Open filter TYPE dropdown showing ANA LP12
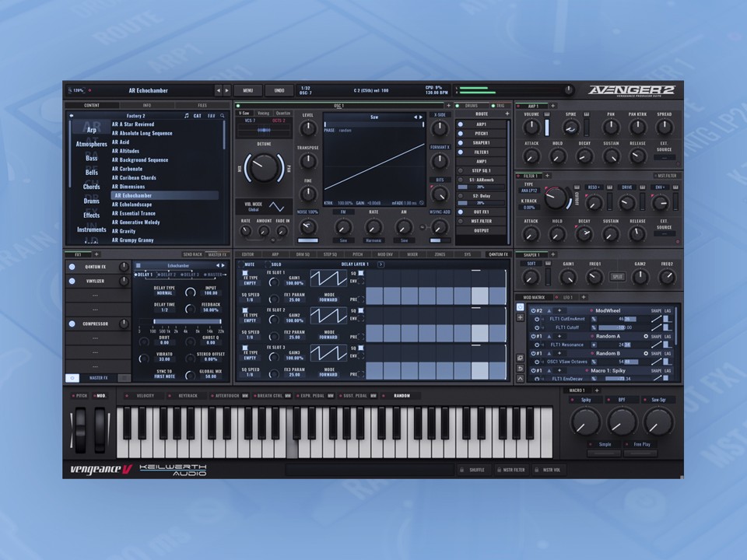The height and width of the screenshot is (560, 747). tap(528, 191)
